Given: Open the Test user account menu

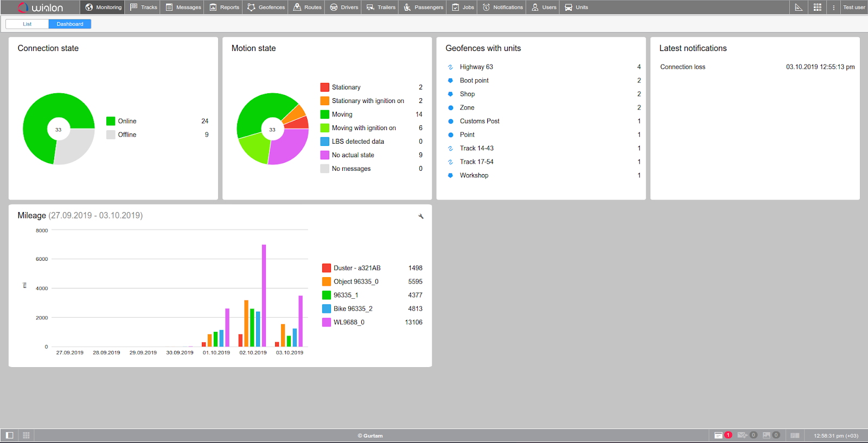Looking at the screenshot, I should pos(854,7).
